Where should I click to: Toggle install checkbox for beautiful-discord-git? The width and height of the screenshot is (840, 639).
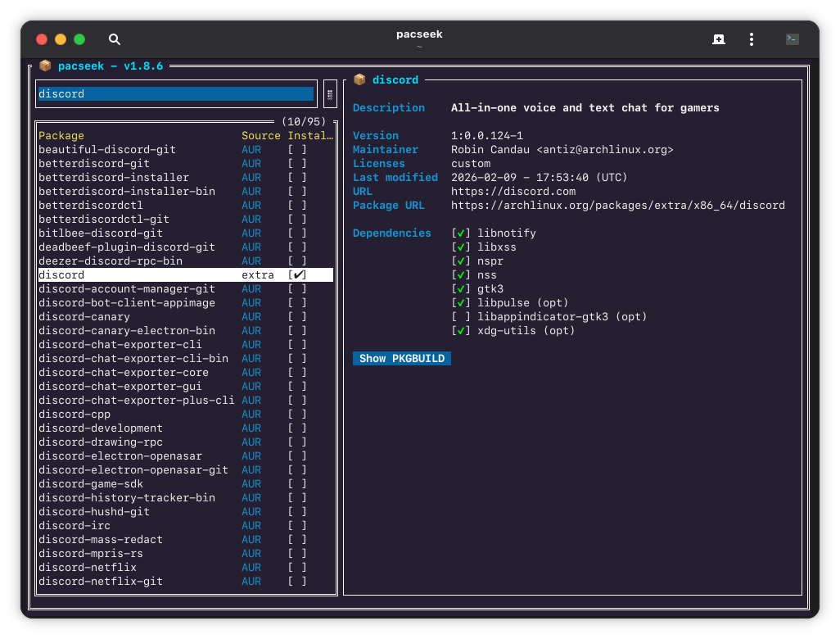click(x=297, y=150)
